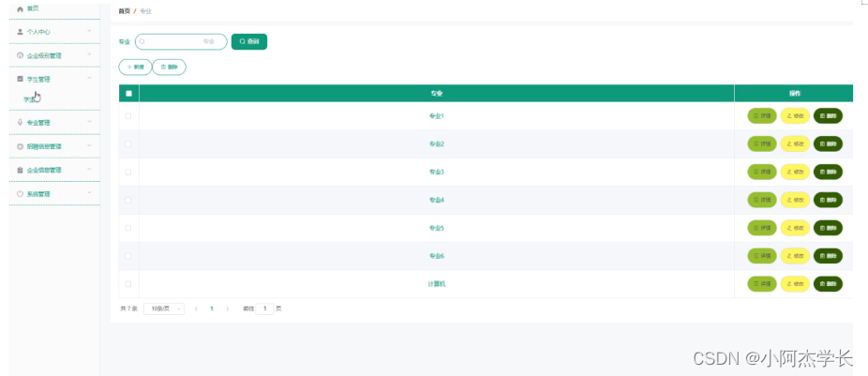The height and width of the screenshot is (376, 868).
Task: Click the person icon for 个人中心
Action: [21, 32]
